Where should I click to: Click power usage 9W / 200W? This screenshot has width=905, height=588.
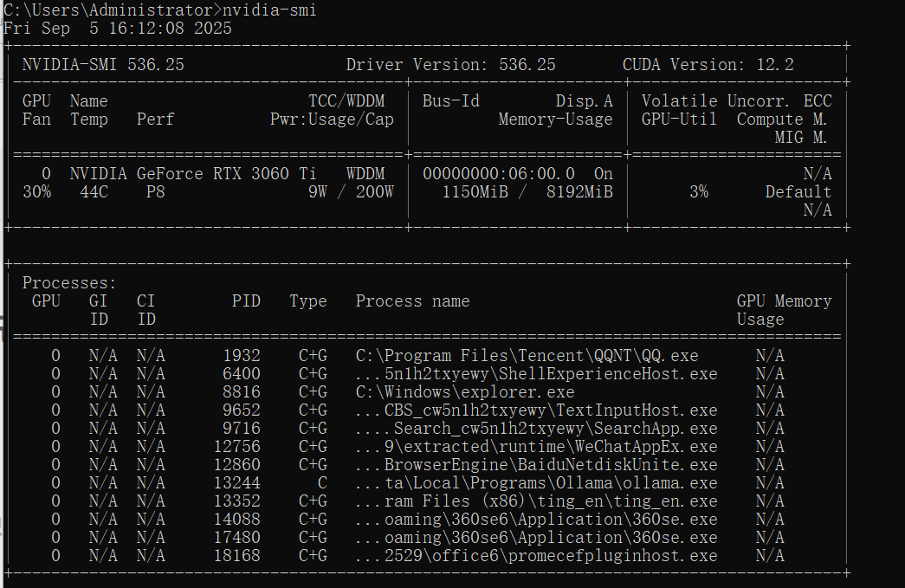[x=351, y=192]
